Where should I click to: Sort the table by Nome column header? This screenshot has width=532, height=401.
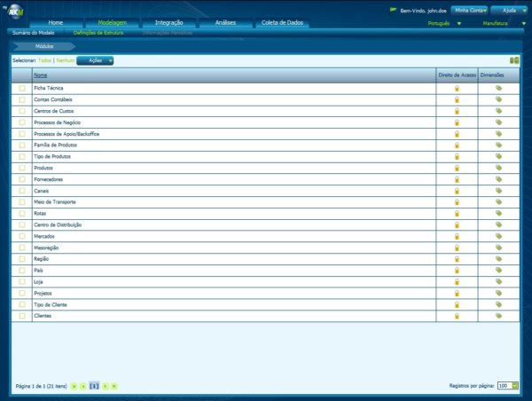pyautogui.click(x=40, y=76)
